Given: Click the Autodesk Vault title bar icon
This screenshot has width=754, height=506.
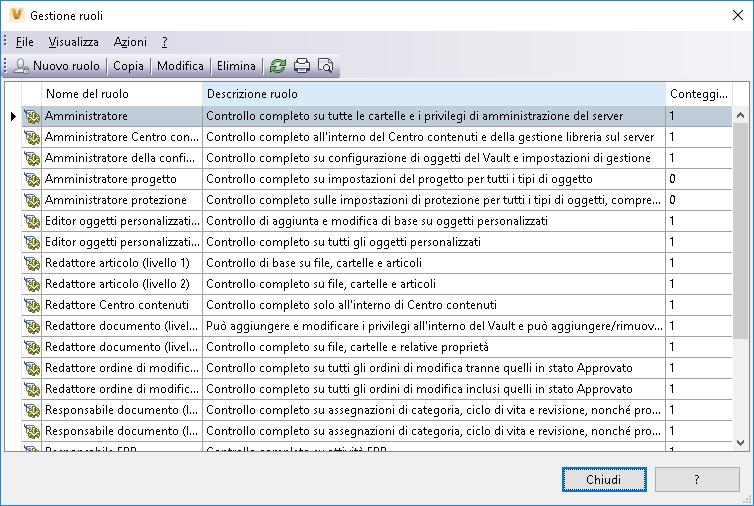Looking at the screenshot, I should [x=15, y=16].
